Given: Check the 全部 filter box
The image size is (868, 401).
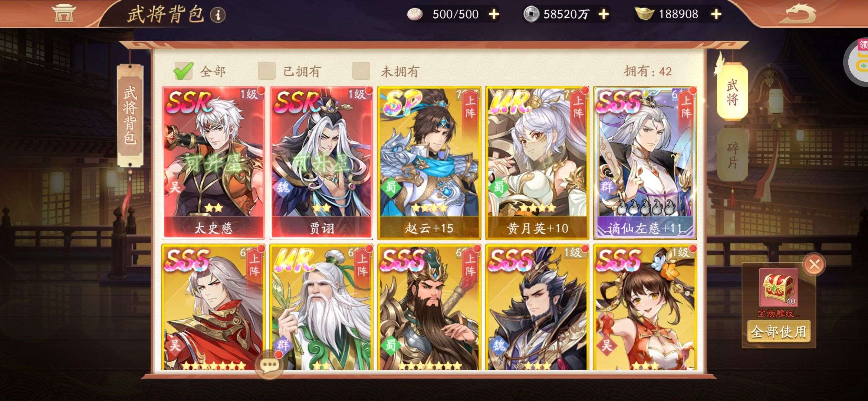Looking at the screenshot, I should pos(183,71).
